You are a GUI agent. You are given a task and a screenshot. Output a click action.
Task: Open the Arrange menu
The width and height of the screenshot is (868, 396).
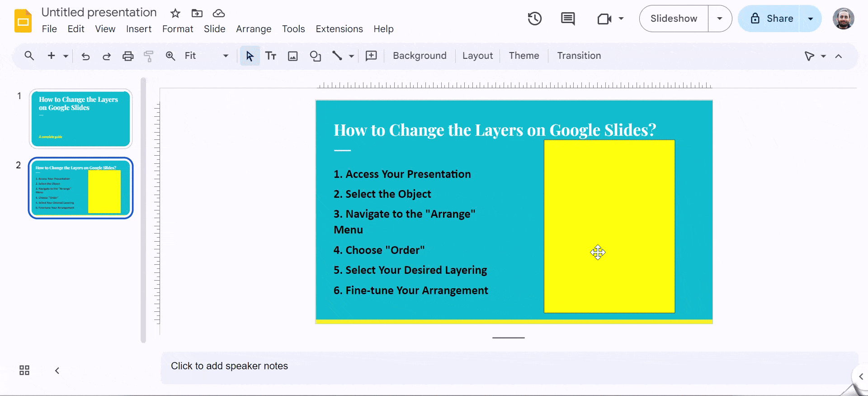click(x=253, y=29)
